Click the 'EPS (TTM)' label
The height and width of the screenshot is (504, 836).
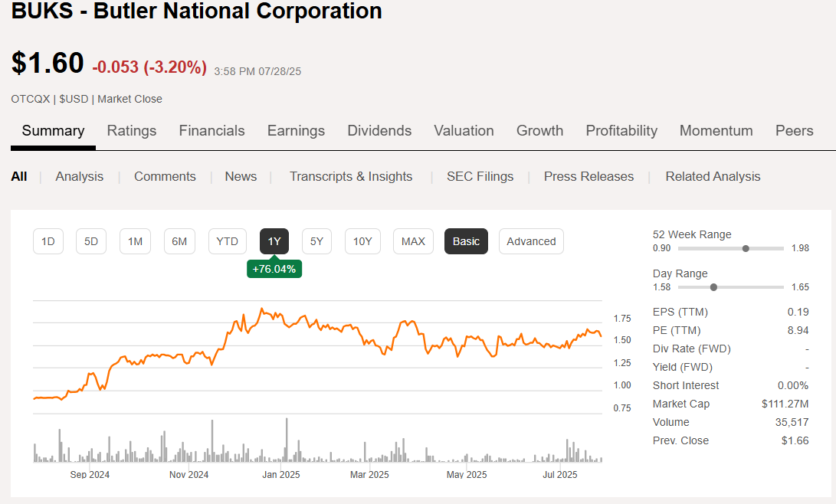point(680,312)
